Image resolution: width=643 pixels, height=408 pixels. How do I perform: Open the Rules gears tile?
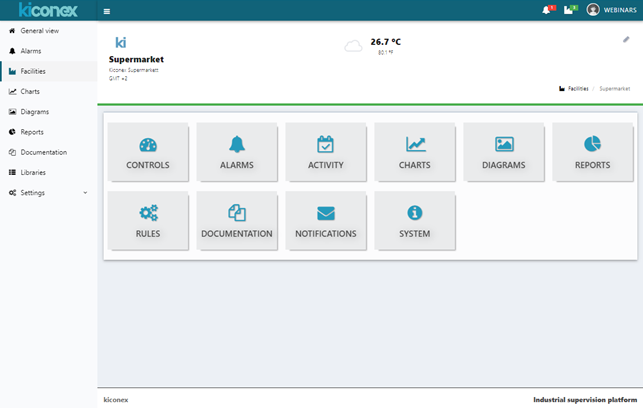[x=148, y=220]
